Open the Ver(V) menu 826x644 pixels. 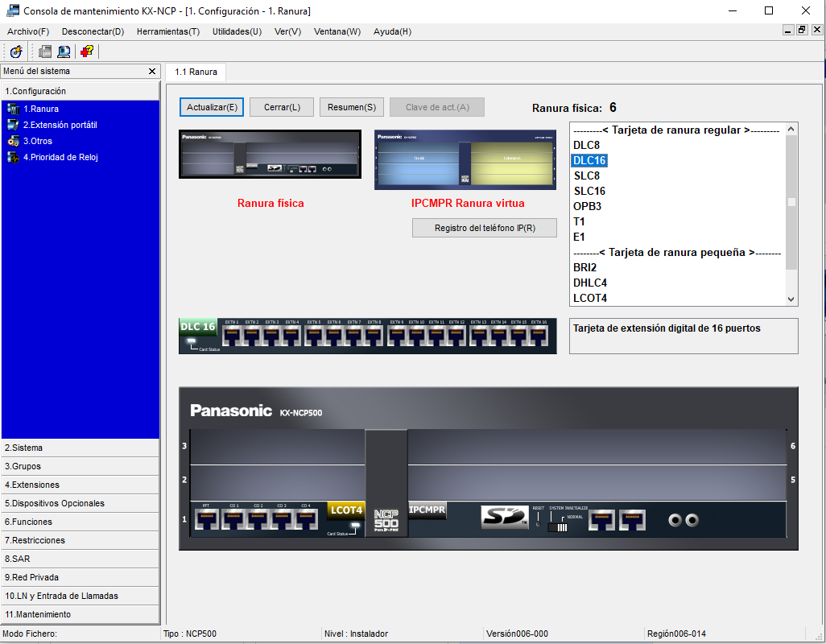pyautogui.click(x=287, y=31)
